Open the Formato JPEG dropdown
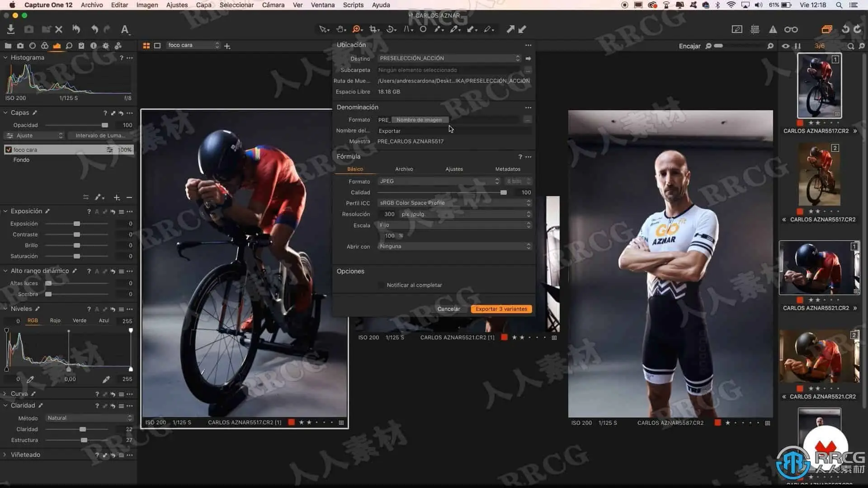This screenshot has height=488, width=868. point(439,181)
